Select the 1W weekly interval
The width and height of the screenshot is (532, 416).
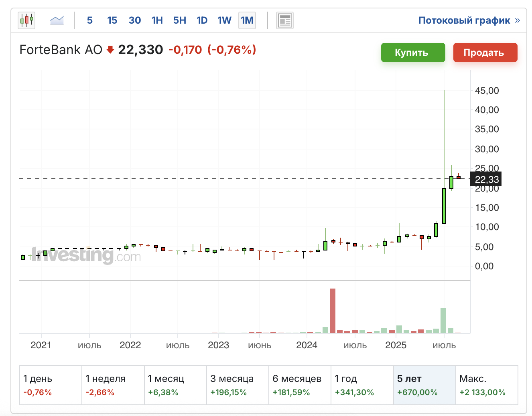pyautogui.click(x=224, y=20)
